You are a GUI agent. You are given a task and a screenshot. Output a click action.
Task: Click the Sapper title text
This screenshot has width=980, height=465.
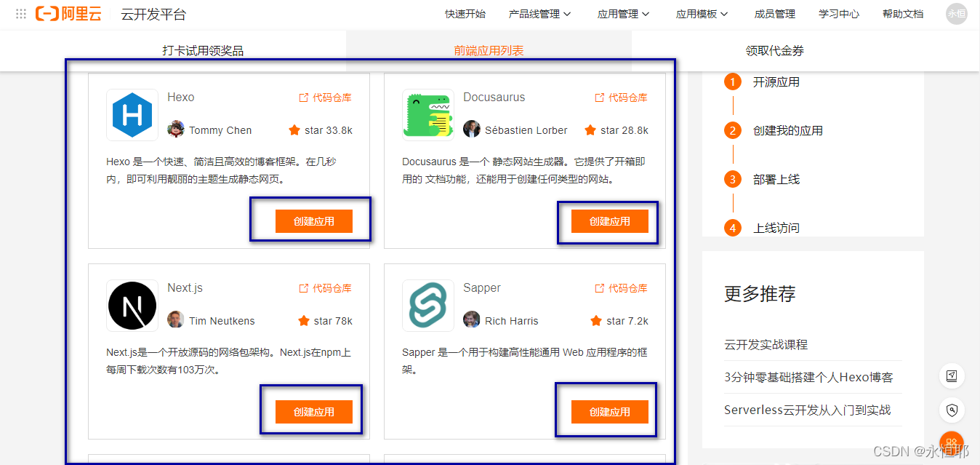482,288
